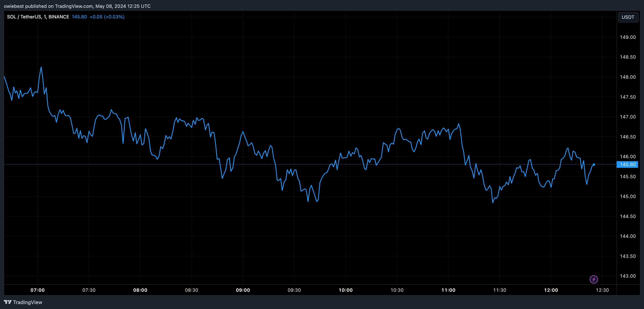Click the TradingView logo icon
The height and width of the screenshot is (309, 644).
pos(8,302)
